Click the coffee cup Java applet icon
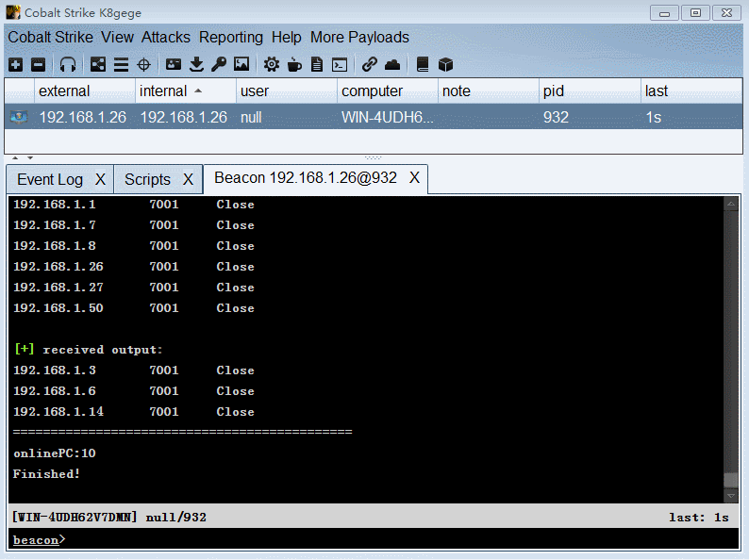Screen dimensions: 749x560 pos(294,64)
